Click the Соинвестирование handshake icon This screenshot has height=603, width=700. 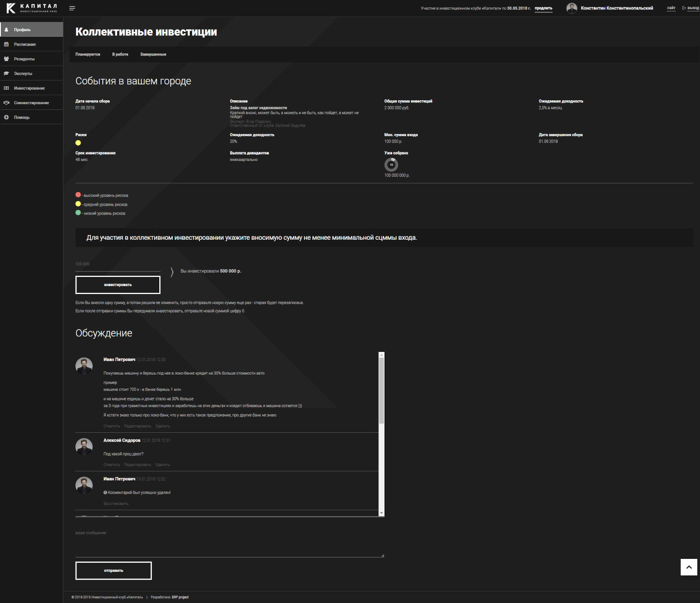pyautogui.click(x=7, y=103)
